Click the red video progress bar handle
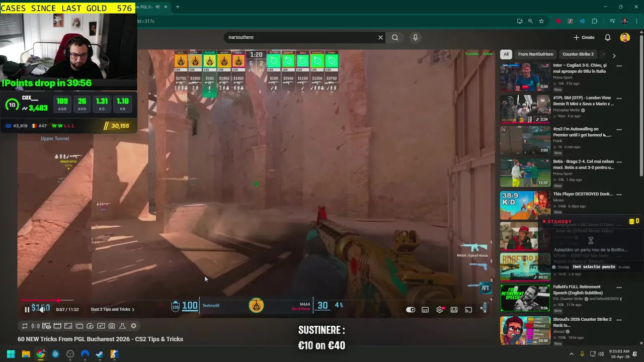This screenshot has height=362, width=644. pyautogui.click(x=58, y=301)
